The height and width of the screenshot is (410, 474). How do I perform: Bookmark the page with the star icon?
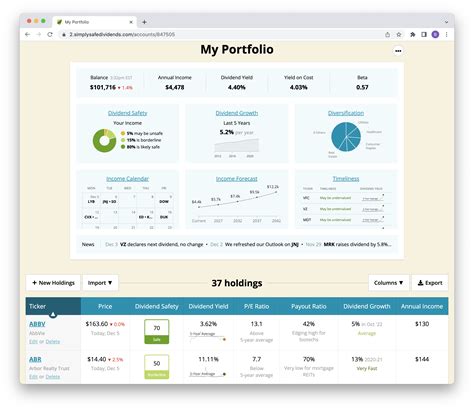399,34
